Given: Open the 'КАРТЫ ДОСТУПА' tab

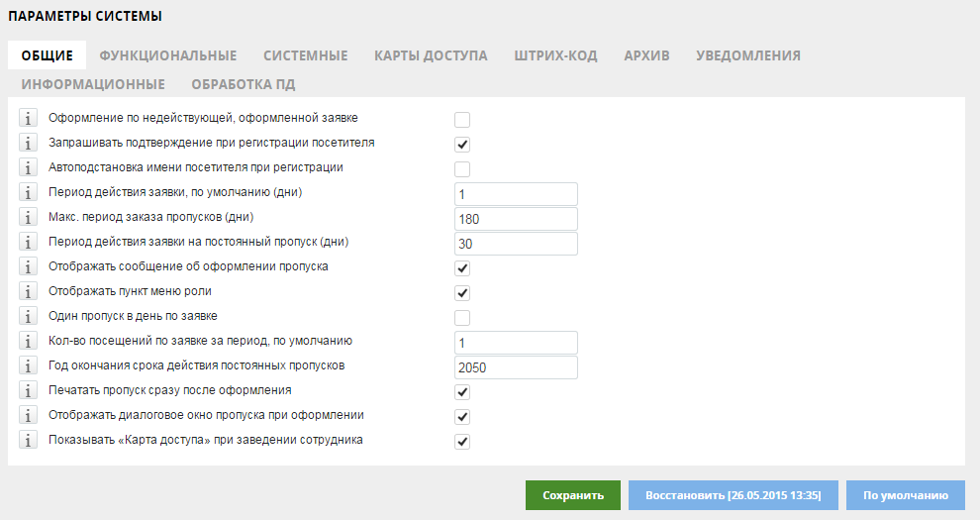Looking at the screenshot, I should pos(431,55).
